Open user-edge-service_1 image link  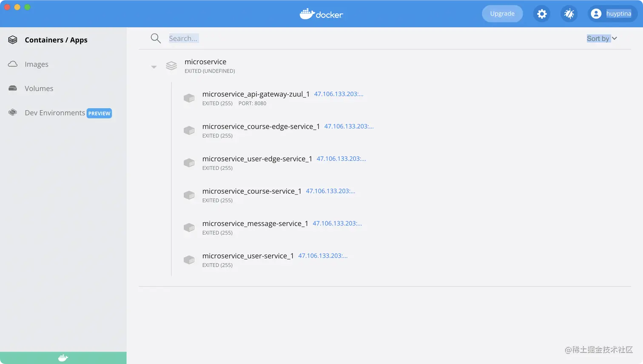tap(341, 158)
